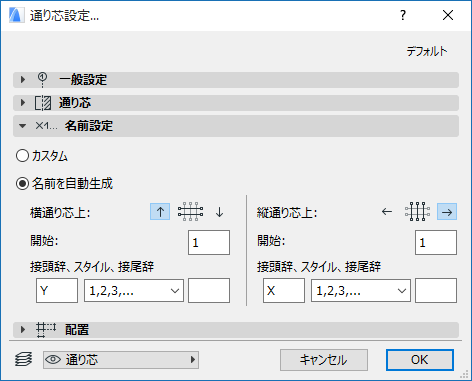Click the デフォルト button
The height and width of the screenshot is (381, 472).
coord(427,51)
